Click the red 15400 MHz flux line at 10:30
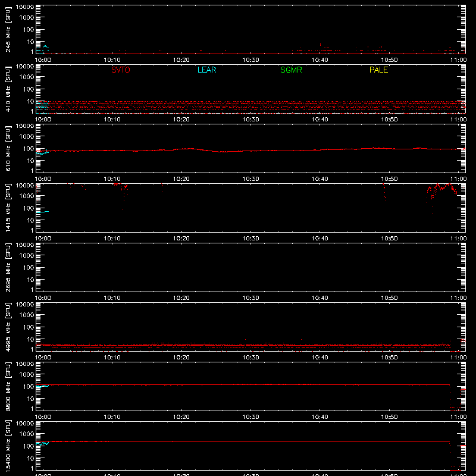476x476 pixels. click(250, 441)
